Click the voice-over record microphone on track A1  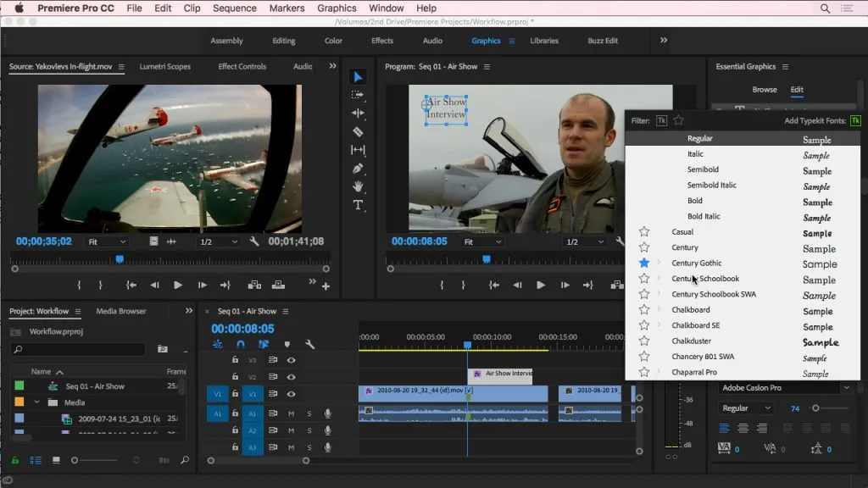[327, 413]
